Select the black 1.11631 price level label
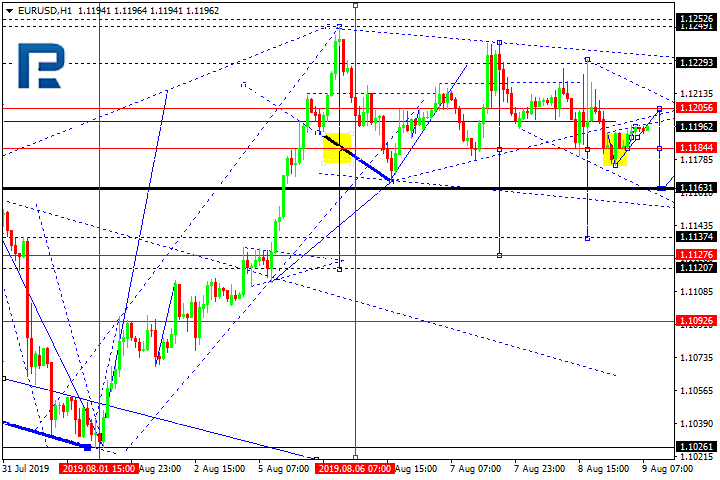720x480 pixels. tap(695, 188)
